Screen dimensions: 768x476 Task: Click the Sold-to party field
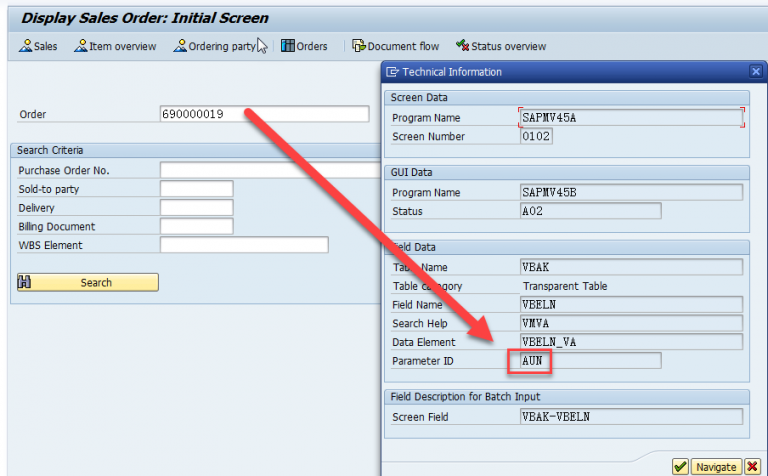pos(196,189)
